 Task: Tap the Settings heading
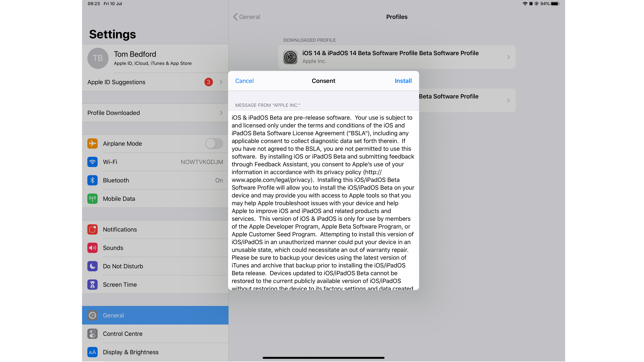point(112,34)
